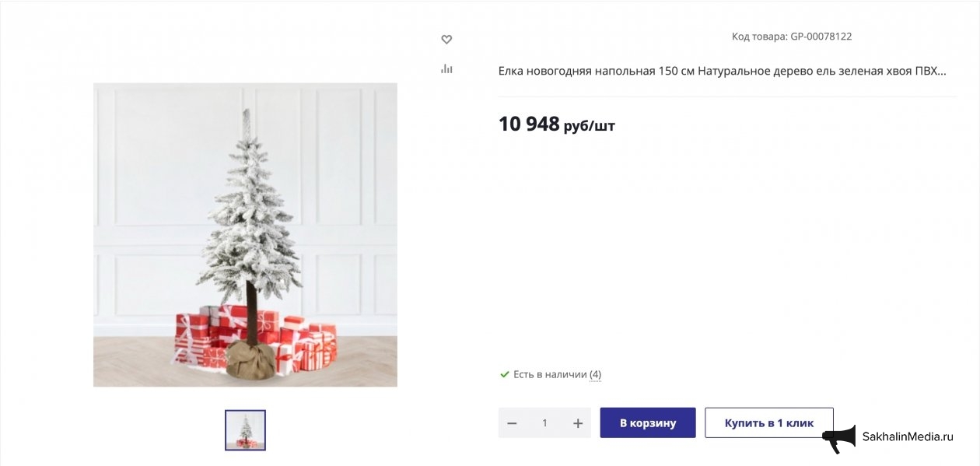Add product to favorites with heart icon

tap(446, 40)
